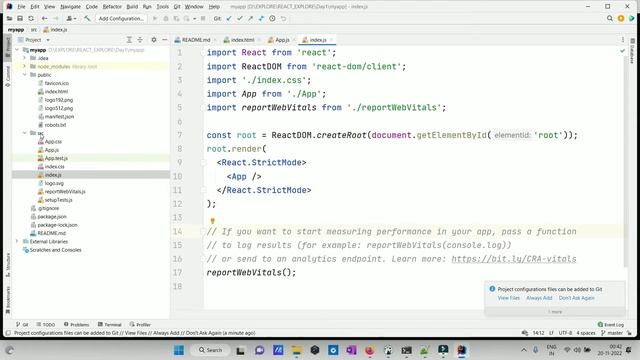Click the UTF-8 encoding status item
640x360 pixels.
point(565,333)
